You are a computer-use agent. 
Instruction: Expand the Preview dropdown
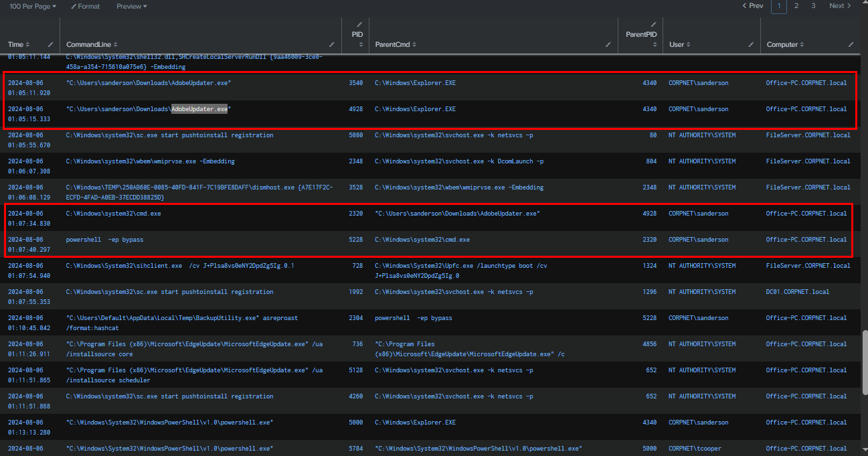pos(131,6)
